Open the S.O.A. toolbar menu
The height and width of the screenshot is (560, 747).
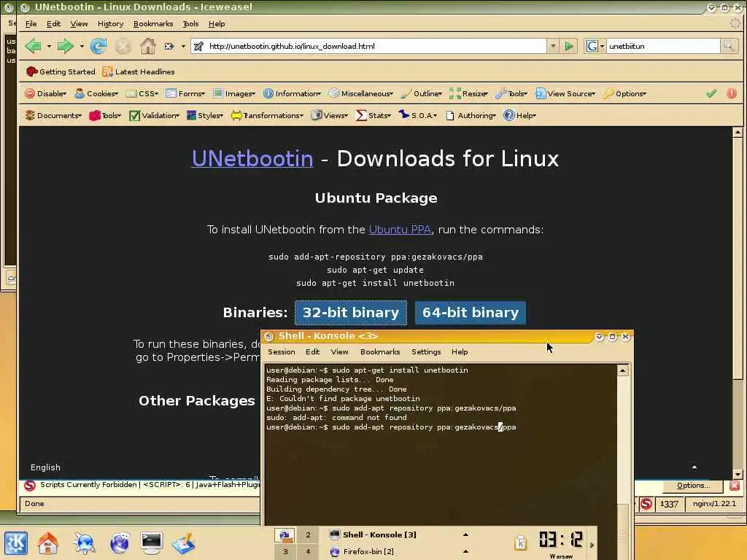point(418,115)
